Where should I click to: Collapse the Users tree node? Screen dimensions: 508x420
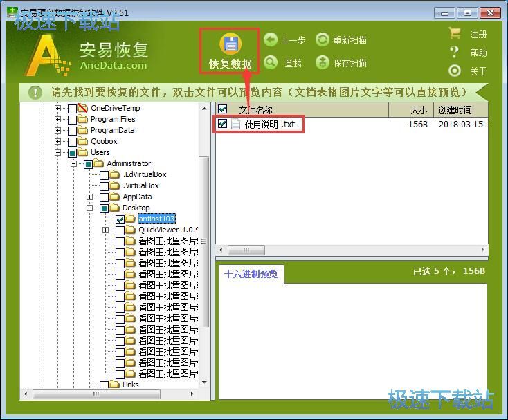pos(57,152)
